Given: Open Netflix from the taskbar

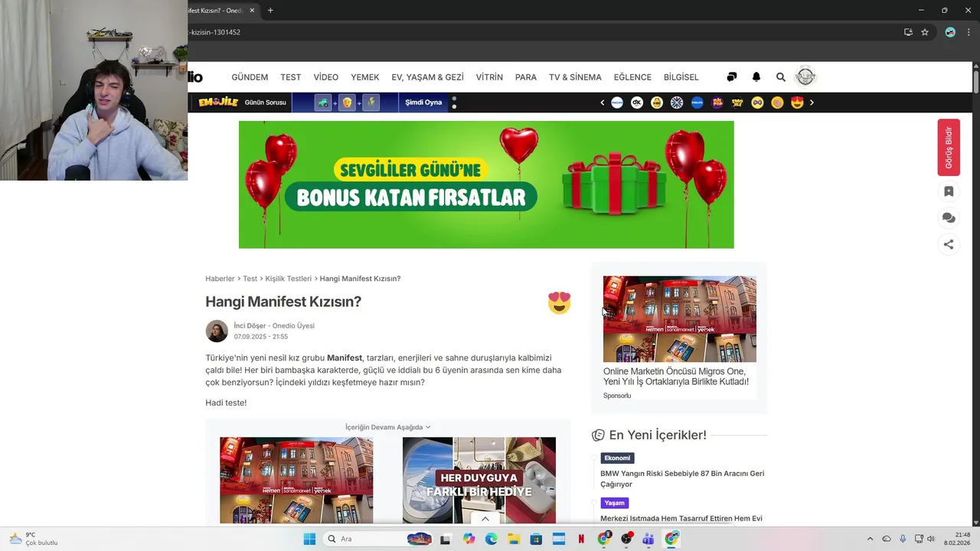Looking at the screenshot, I should [581, 539].
